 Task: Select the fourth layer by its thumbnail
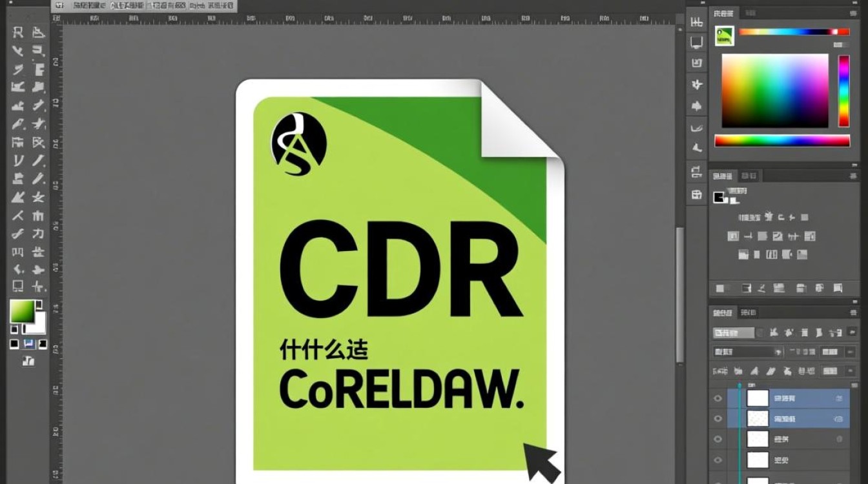758,460
